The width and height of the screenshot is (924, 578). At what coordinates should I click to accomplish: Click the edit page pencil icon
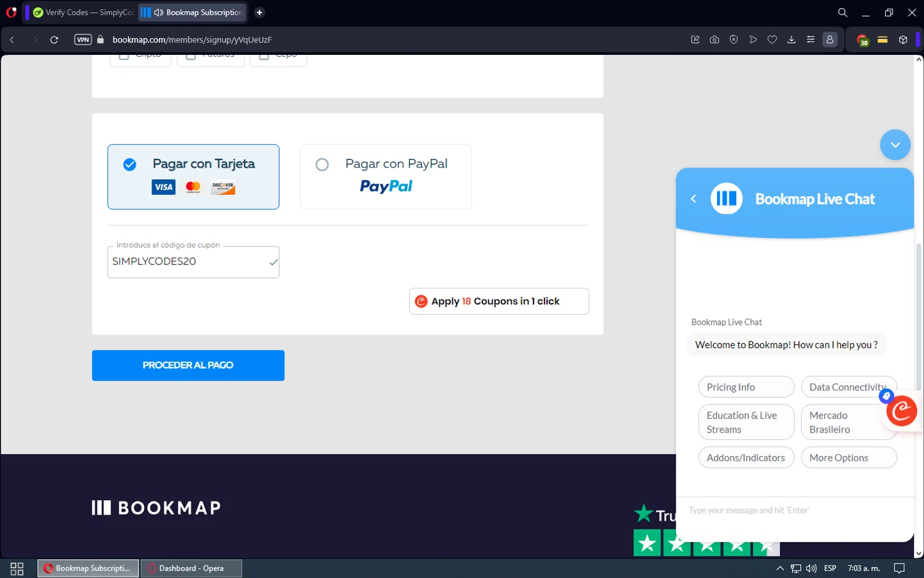click(x=695, y=39)
